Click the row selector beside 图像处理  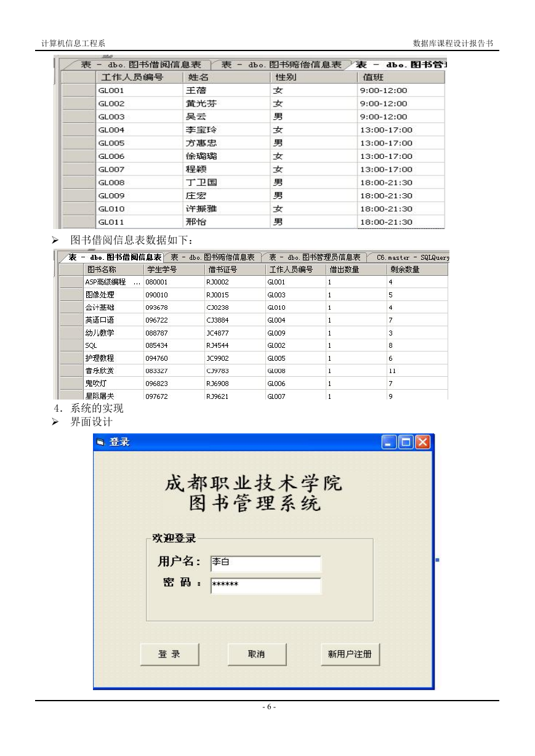(70, 295)
